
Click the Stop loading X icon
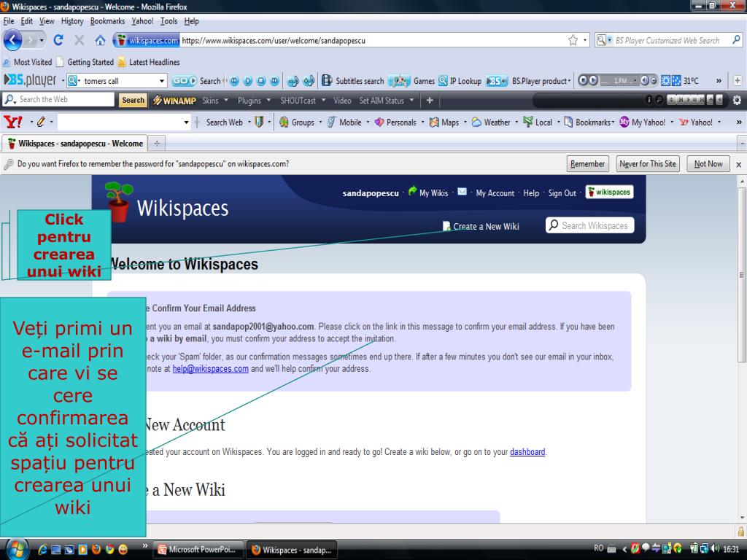click(x=79, y=41)
